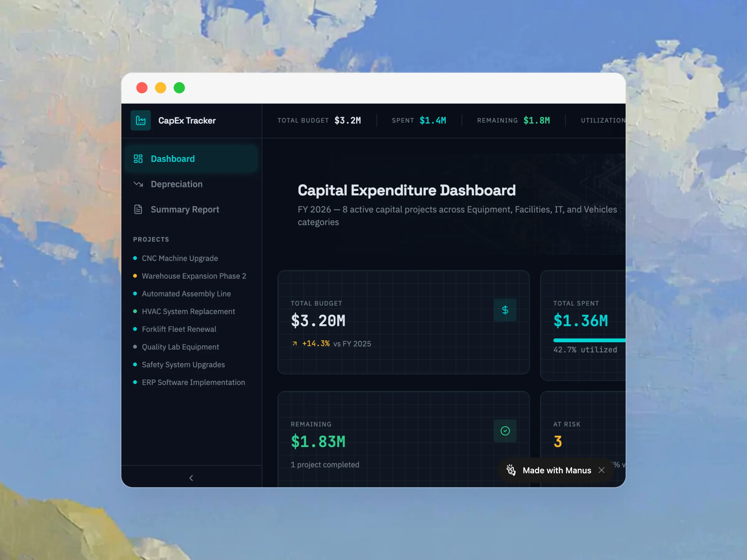Click the dollar sign icon on Total Budget card

(x=505, y=310)
